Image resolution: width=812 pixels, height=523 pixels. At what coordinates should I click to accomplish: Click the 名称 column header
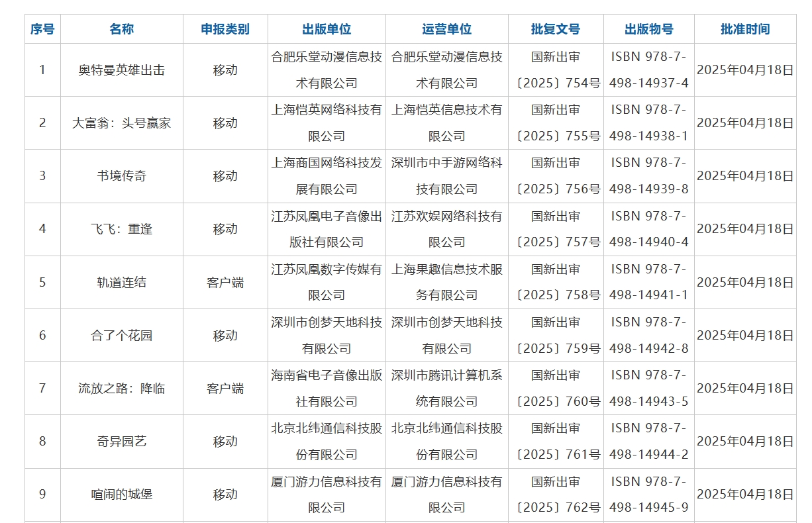(122, 29)
